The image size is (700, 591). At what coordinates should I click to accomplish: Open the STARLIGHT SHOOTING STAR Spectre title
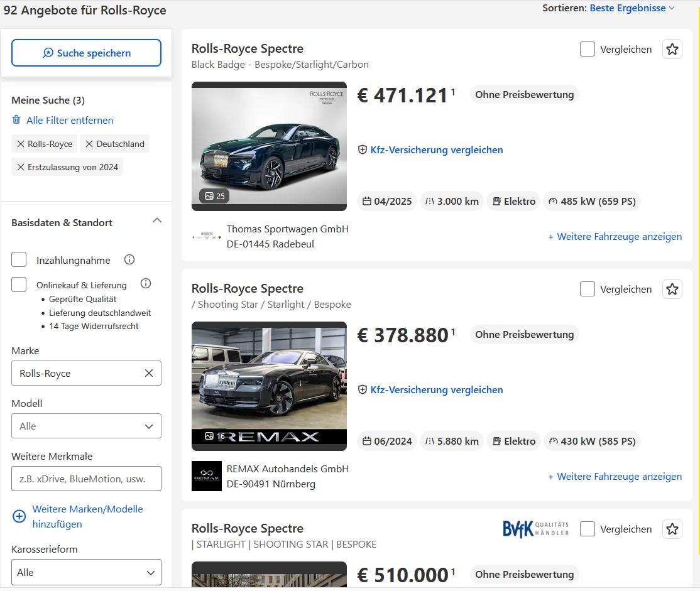pos(248,528)
